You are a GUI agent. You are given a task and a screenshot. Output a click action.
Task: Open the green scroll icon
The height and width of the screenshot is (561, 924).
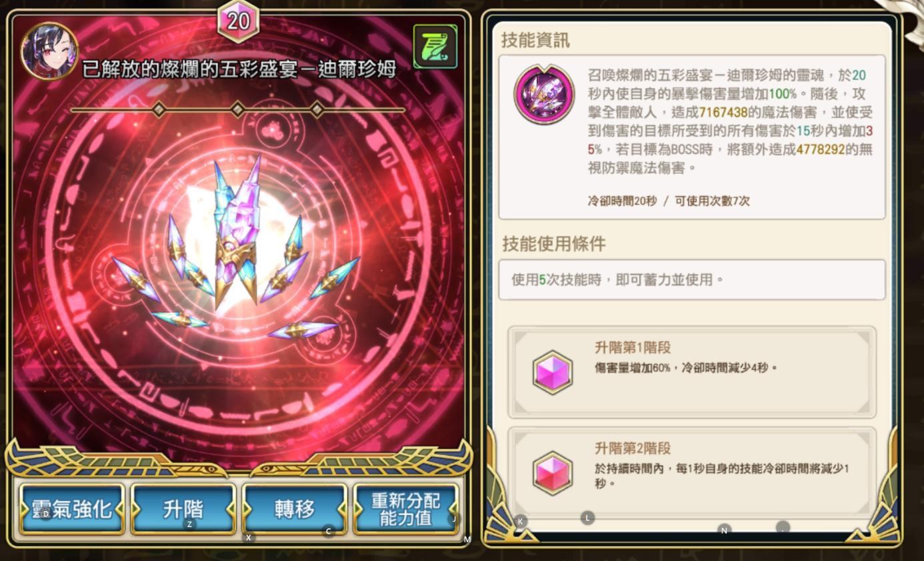click(435, 47)
